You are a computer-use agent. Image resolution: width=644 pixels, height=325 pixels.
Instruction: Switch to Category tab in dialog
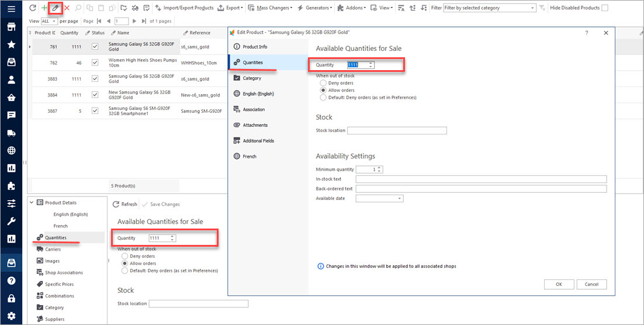[268, 78]
